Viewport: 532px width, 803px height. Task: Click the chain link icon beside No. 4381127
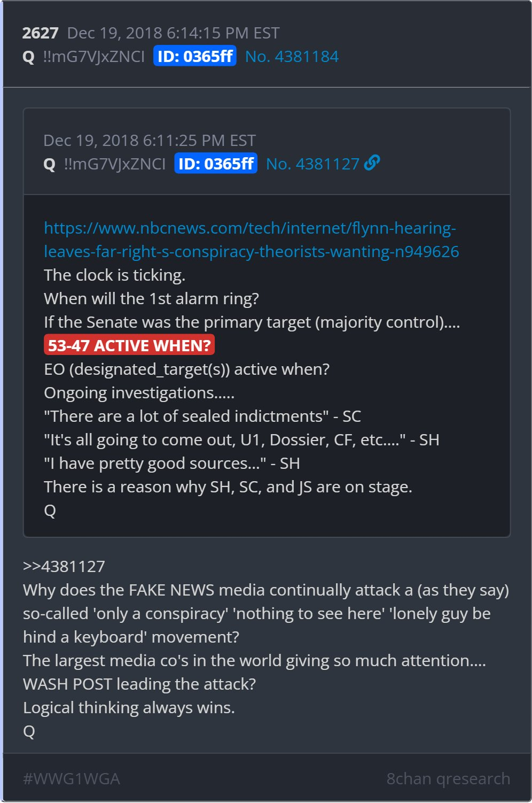tap(372, 163)
